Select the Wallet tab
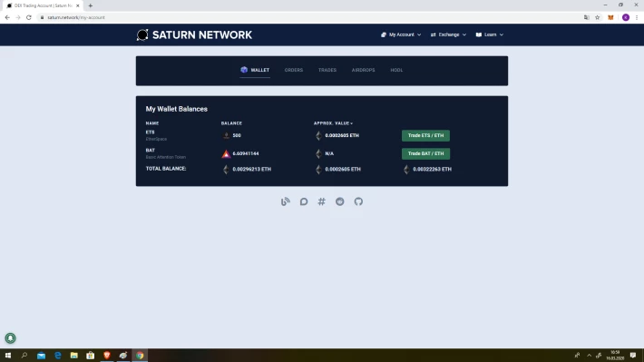 point(255,70)
